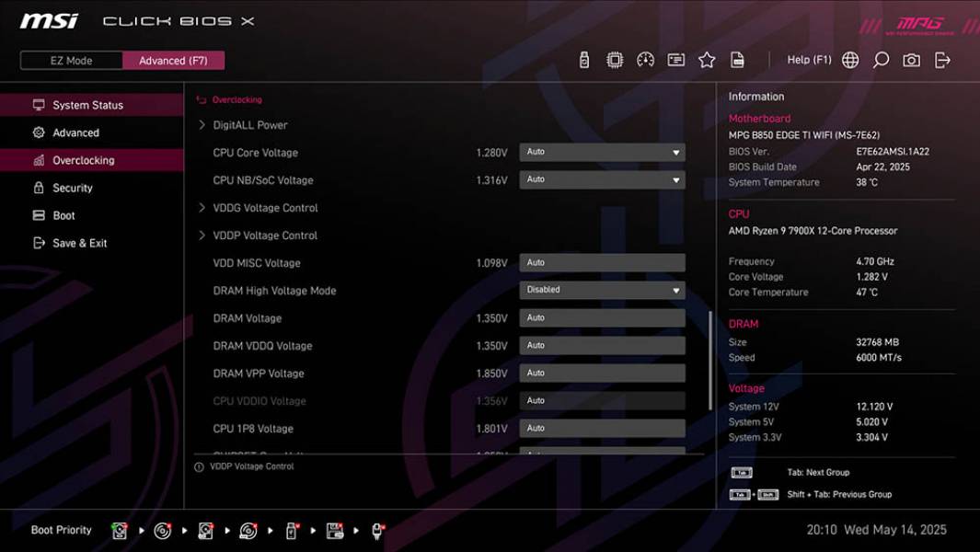This screenshot has height=552, width=980.
Task: Click the AMD Ryzen 9 7900X processor text
Action: [x=813, y=231]
